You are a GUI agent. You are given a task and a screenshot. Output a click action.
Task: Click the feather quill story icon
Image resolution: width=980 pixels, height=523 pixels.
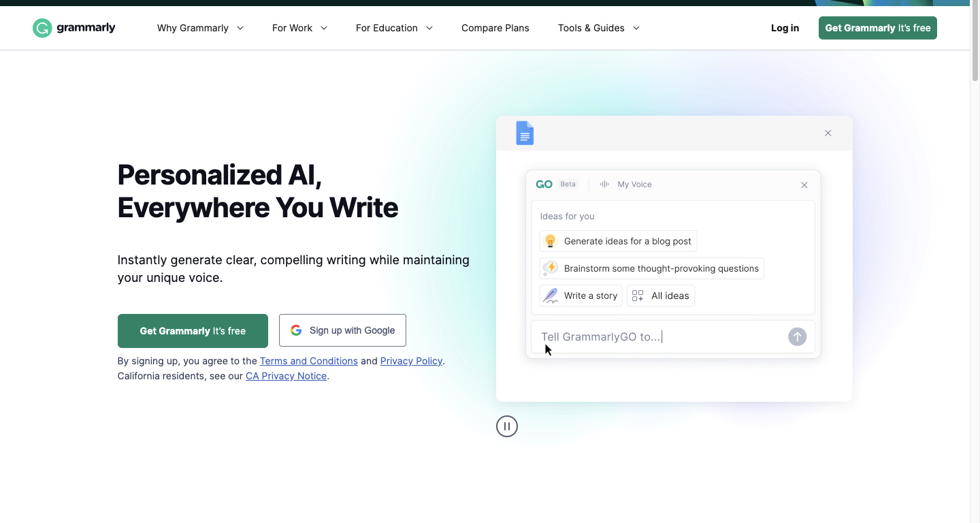551,296
